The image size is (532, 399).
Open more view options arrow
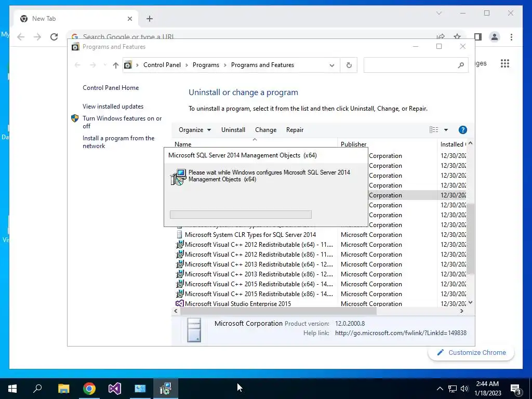click(446, 129)
